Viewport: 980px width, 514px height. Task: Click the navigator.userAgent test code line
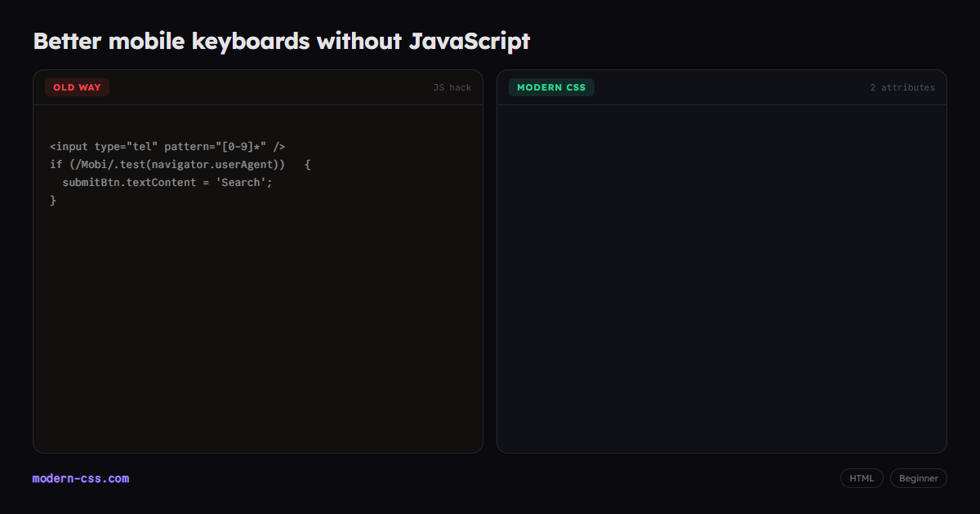pyautogui.click(x=180, y=165)
